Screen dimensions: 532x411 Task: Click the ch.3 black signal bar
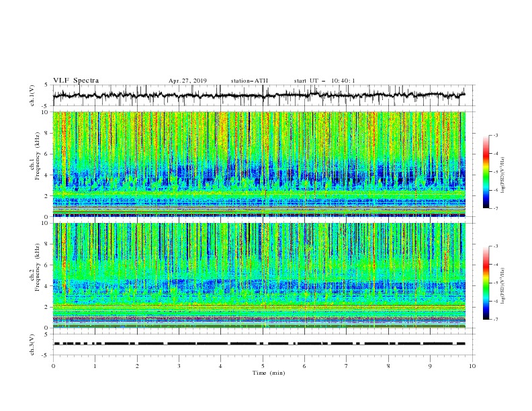click(x=259, y=344)
